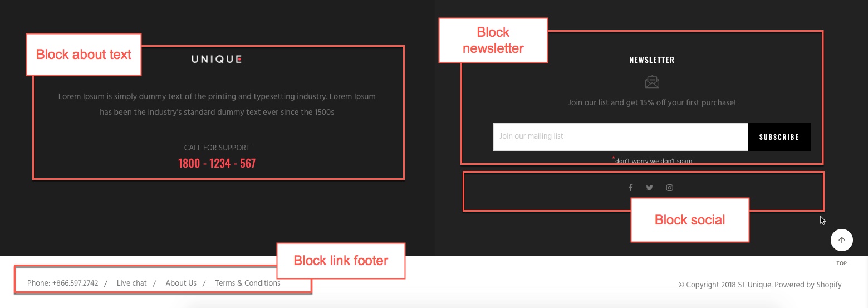Open the Terms & Conditions link
The height and width of the screenshot is (308, 868).
point(248,283)
